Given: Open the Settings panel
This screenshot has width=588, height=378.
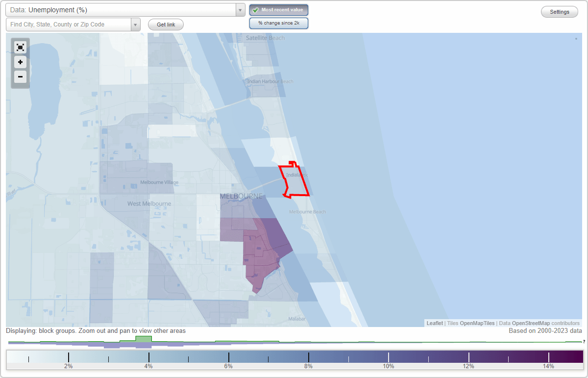Looking at the screenshot, I should pyautogui.click(x=559, y=11).
